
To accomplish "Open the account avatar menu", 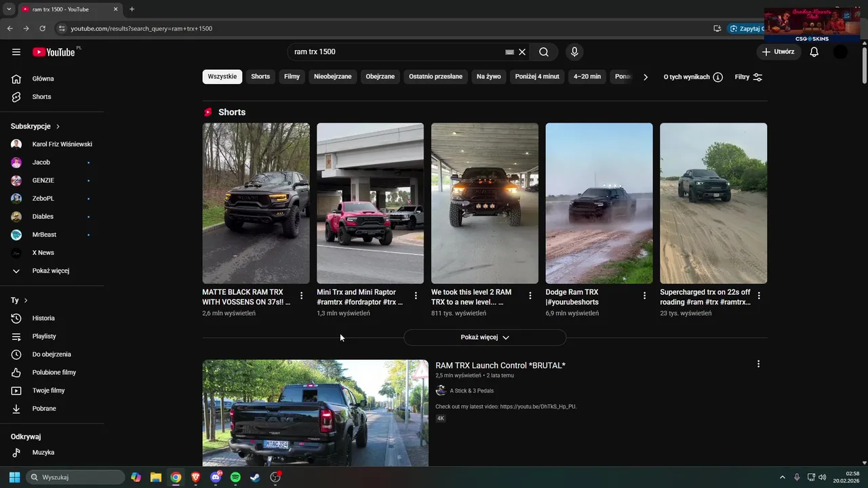I will coord(840,52).
